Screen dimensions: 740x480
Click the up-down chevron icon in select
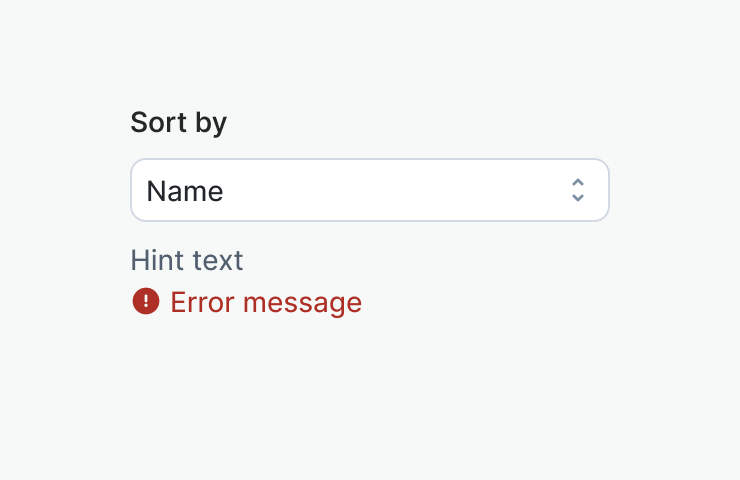pyautogui.click(x=577, y=190)
